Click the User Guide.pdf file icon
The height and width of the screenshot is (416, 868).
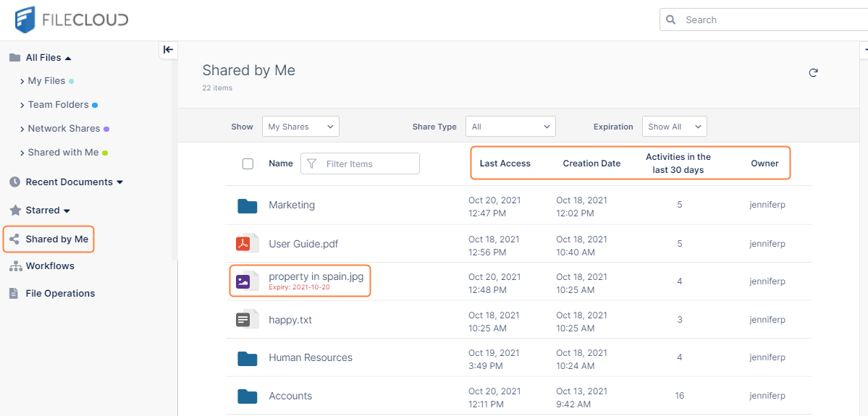[x=243, y=244]
